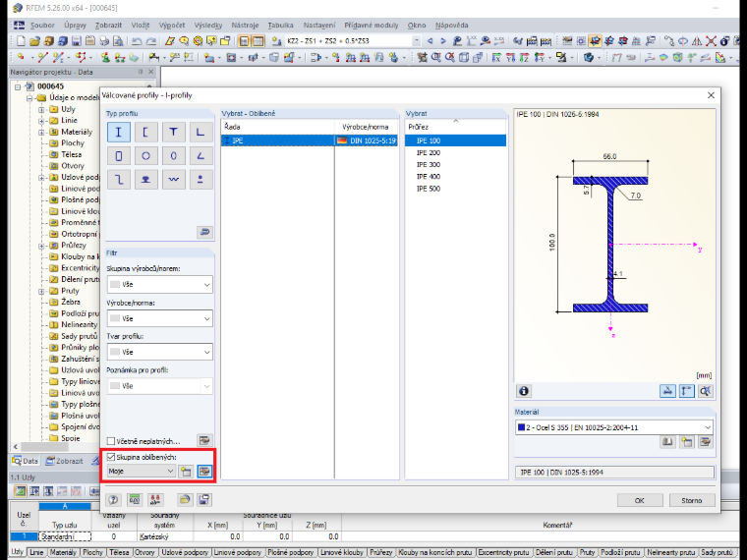Image resolution: width=747 pixels, height=560 pixels.
Task: Click the Kartézský cell in nodes table
Action: point(165,536)
